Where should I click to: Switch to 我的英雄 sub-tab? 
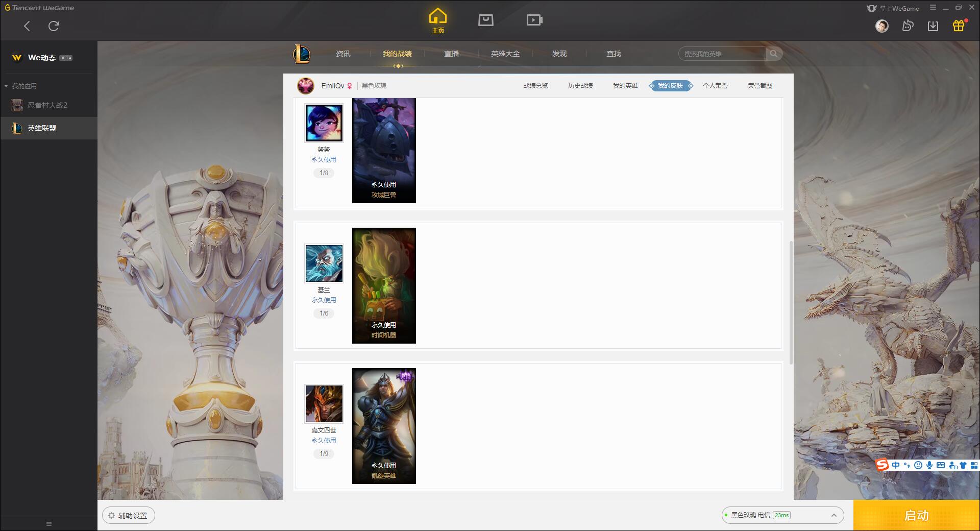[625, 86]
